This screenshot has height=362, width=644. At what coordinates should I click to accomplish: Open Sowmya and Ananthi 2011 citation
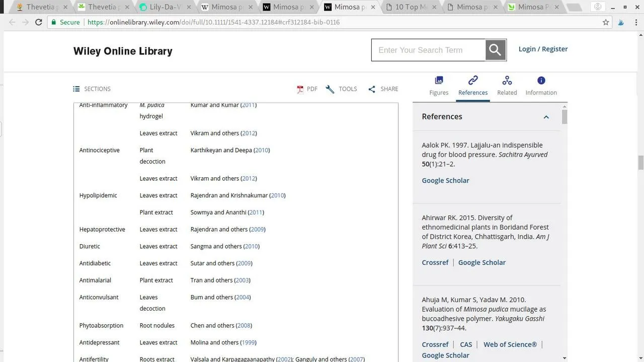click(256, 212)
